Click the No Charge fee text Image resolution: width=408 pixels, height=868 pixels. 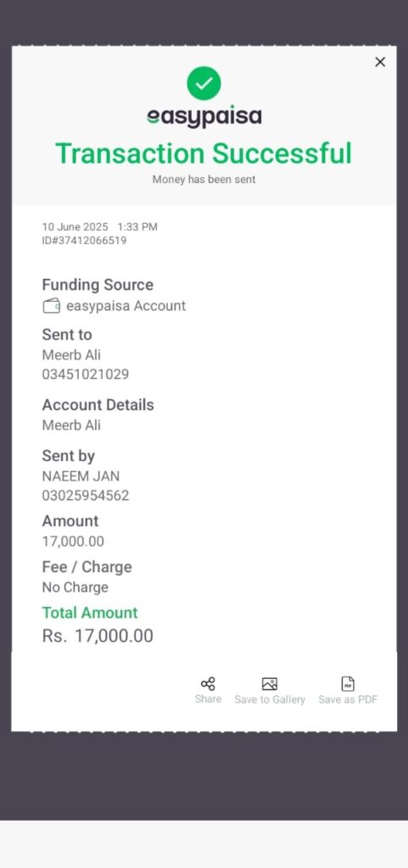[x=75, y=587]
